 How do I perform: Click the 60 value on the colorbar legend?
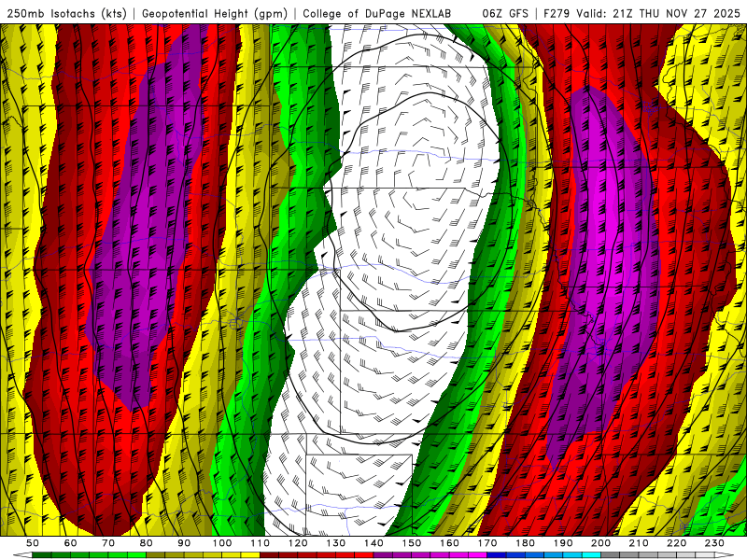coord(71,543)
